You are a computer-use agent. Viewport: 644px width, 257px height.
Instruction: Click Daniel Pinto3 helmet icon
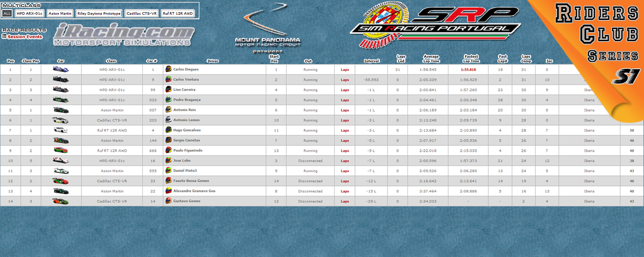tap(169, 170)
